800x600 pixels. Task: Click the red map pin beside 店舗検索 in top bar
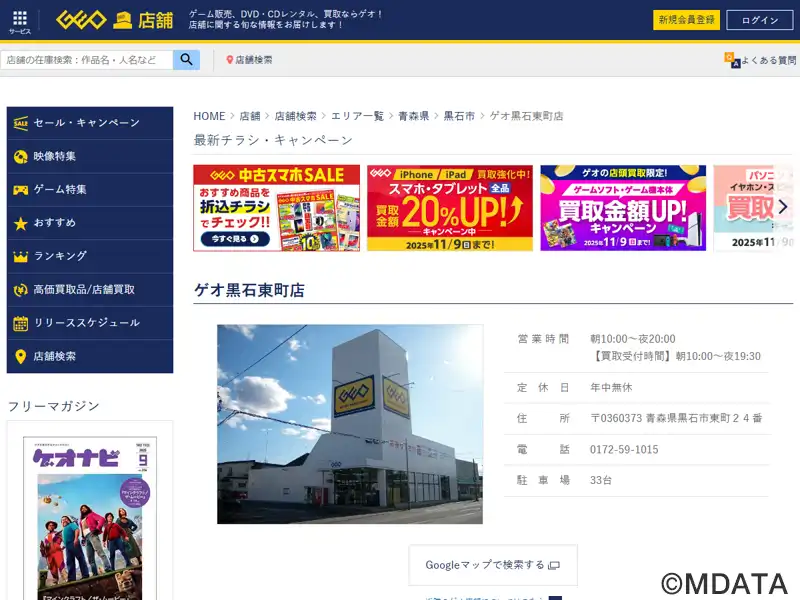pos(230,60)
